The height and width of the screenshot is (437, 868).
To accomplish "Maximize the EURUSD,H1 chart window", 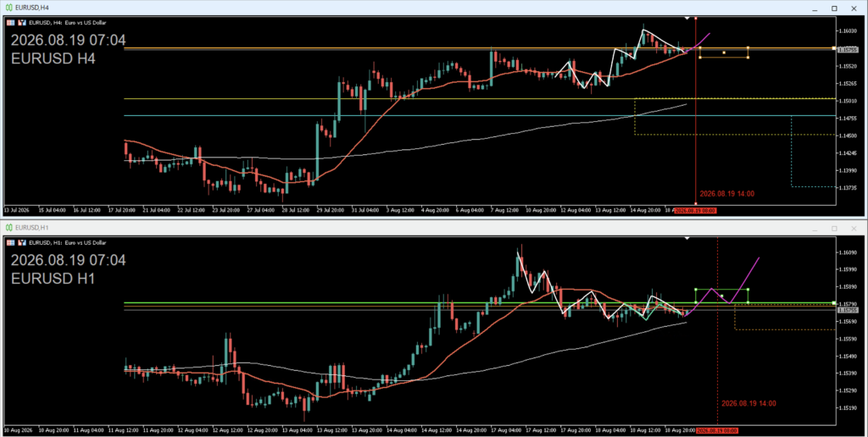I will pos(834,228).
